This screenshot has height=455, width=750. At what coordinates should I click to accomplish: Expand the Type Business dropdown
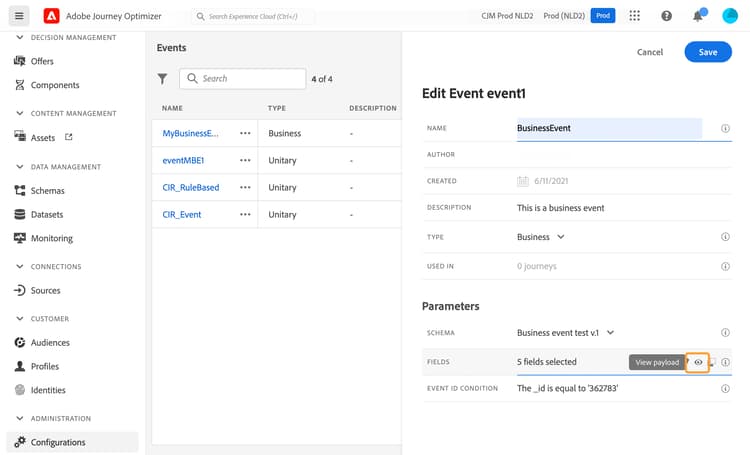[560, 237]
